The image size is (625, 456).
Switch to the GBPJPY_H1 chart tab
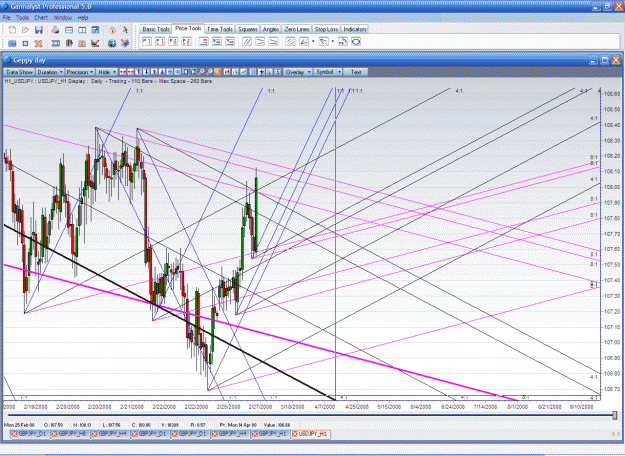270,434
